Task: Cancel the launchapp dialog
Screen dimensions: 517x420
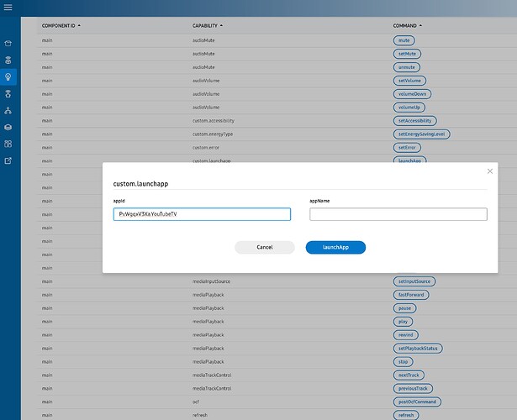Action: point(265,248)
